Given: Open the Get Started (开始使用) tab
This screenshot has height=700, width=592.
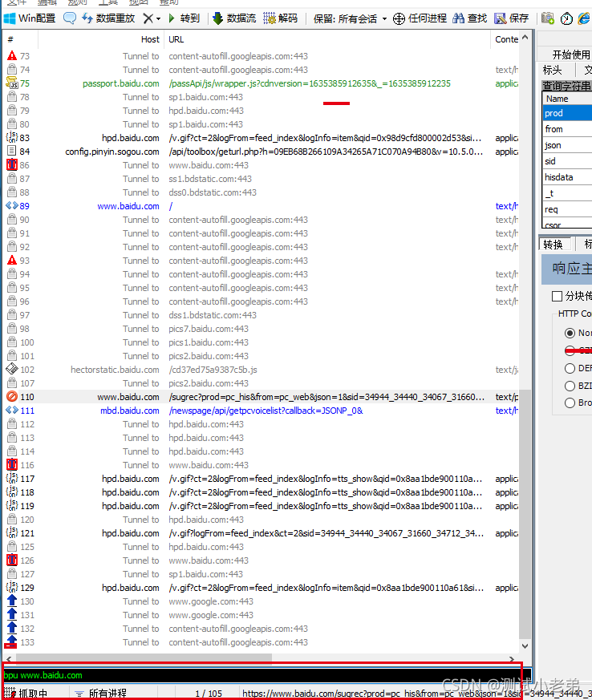Looking at the screenshot, I should tap(570, 55).
